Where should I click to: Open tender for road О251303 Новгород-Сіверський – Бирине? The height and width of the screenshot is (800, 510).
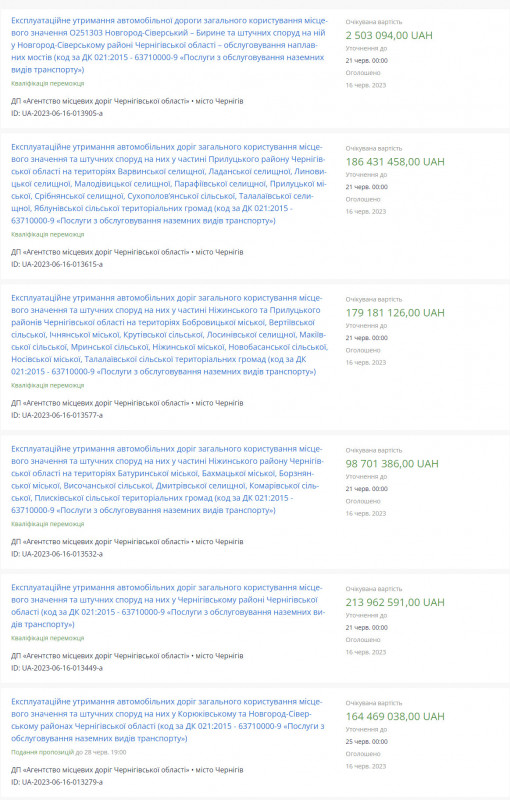coord(169,45)
